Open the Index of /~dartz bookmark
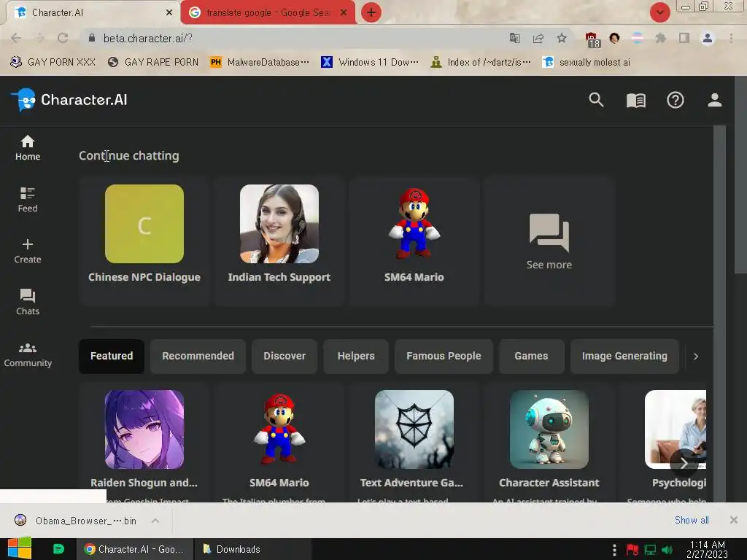 tap(481, 63)
